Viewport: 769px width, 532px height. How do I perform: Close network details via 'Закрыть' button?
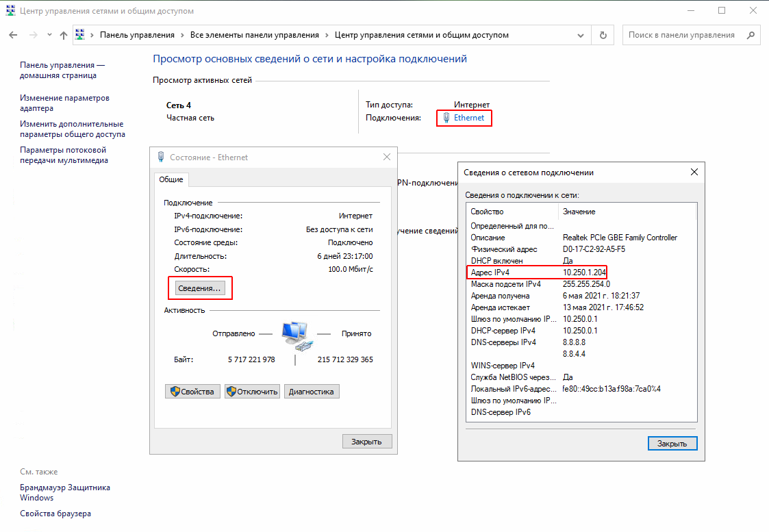click(672, 443)
